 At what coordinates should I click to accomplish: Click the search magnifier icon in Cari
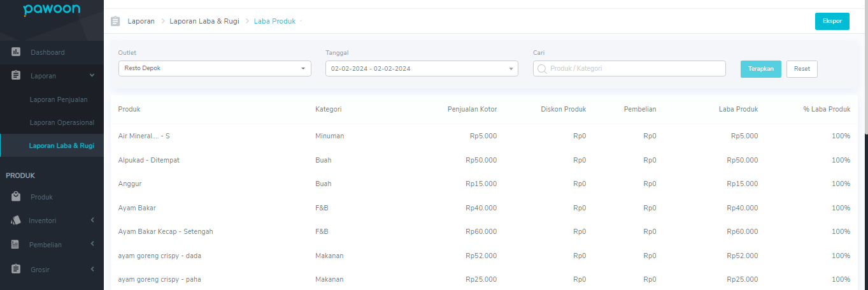coord(542,68)
